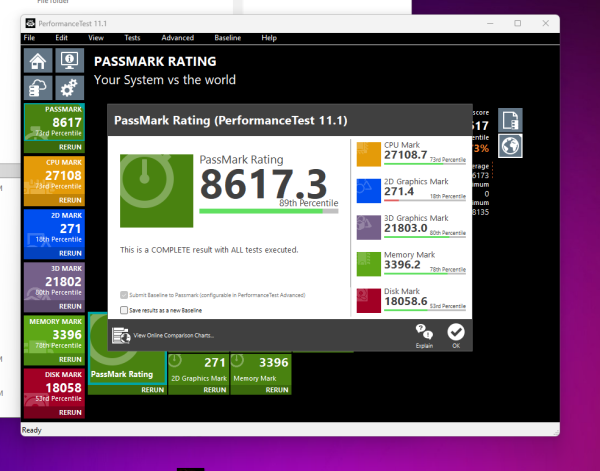This screenshot has width=600, height=471.
Task: Open the Edit menu
Action: click(x=61, y=38)
